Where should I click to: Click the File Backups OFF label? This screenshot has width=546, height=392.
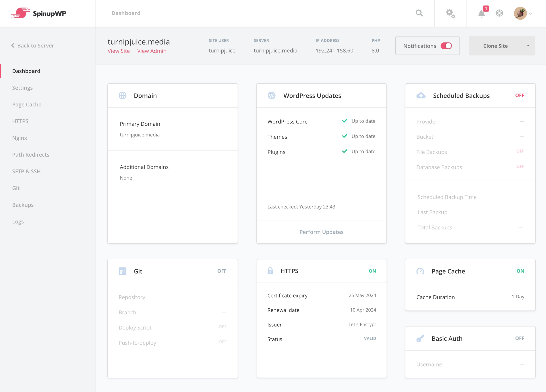(x=520, y=151)
